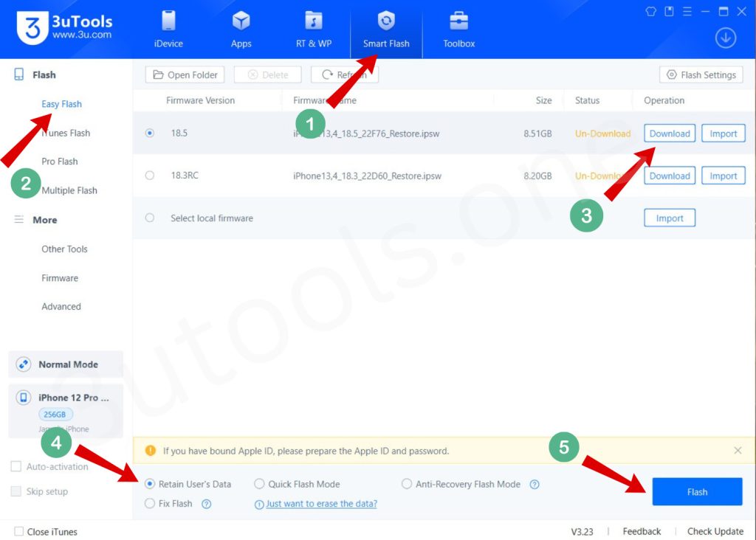Click Open Folder button
756x540 pixels.
185,75
